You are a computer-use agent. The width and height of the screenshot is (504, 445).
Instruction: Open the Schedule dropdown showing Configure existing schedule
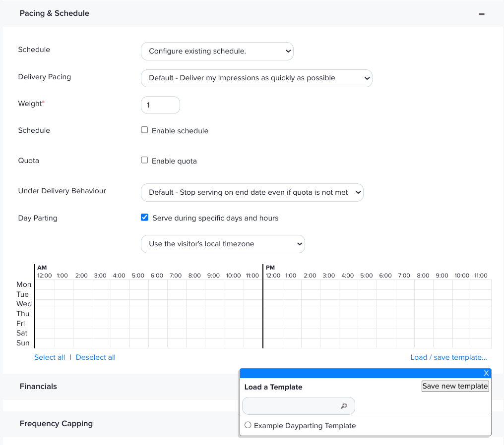(217, 51)
